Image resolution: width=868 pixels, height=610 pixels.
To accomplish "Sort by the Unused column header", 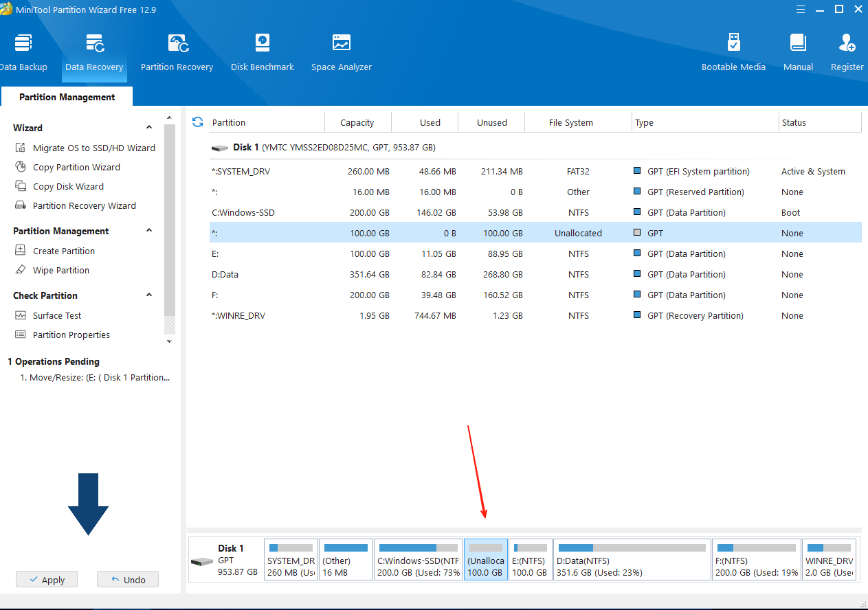I will (491, 122).
